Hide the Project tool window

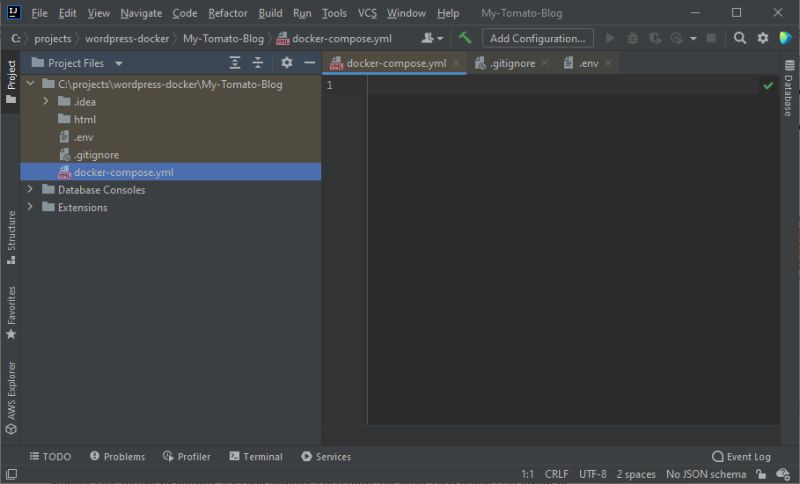click(x=310, y=63)
